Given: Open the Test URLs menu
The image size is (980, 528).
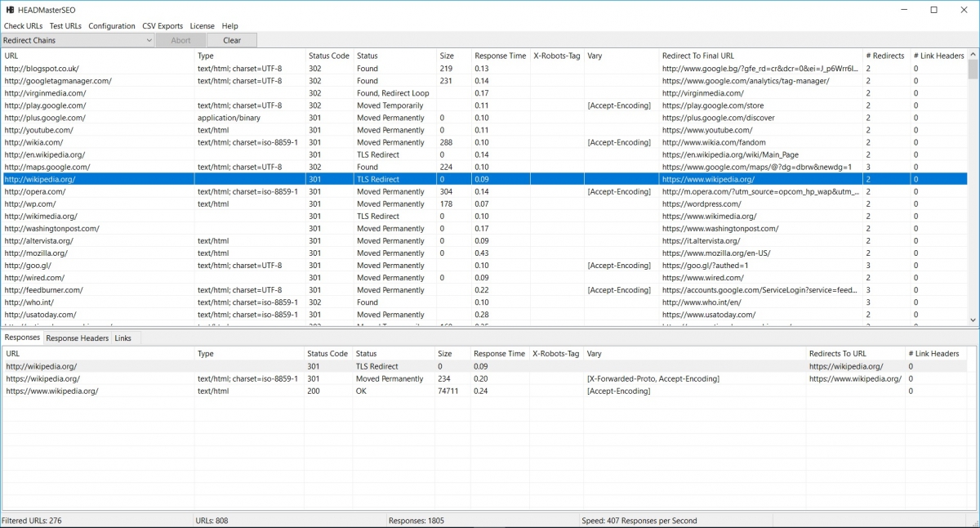Looking at the screenshot, I should [x=65, y=26].
